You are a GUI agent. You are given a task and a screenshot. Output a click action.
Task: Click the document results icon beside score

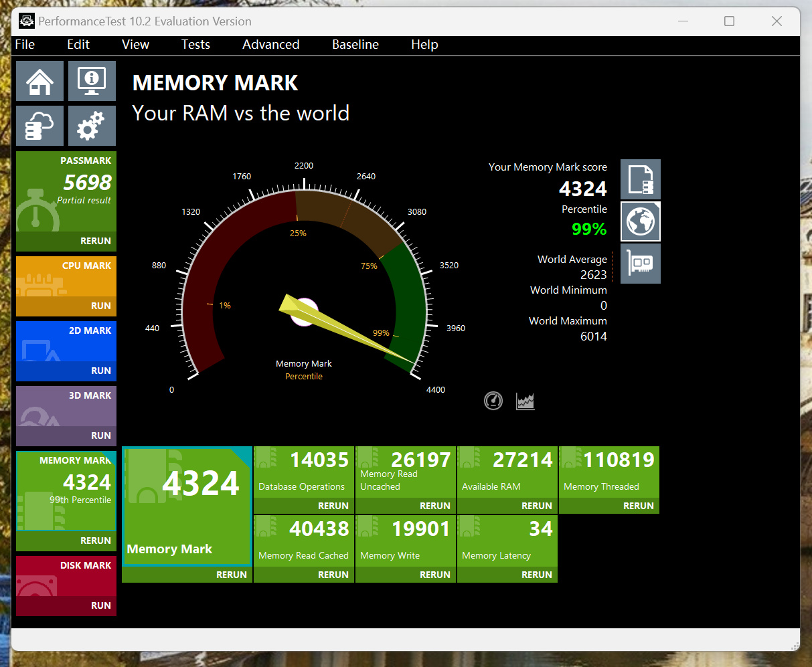click(x=641, y=179)
